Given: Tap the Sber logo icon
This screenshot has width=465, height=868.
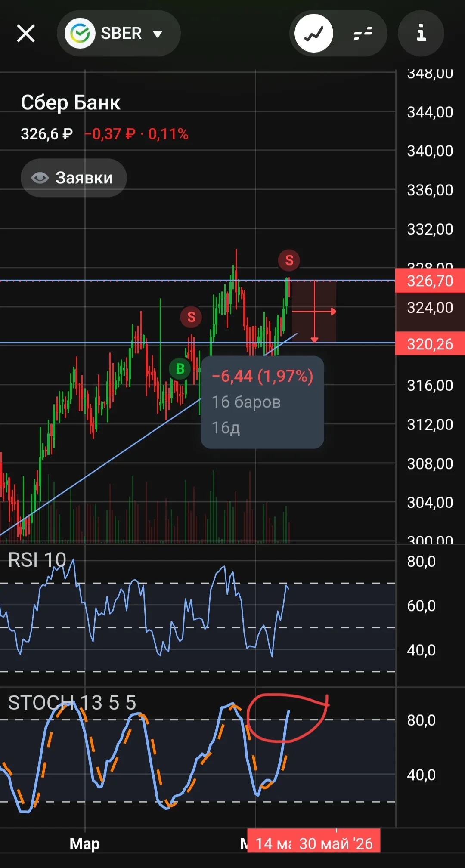Looking at the screenshot, I should point(80,33).
